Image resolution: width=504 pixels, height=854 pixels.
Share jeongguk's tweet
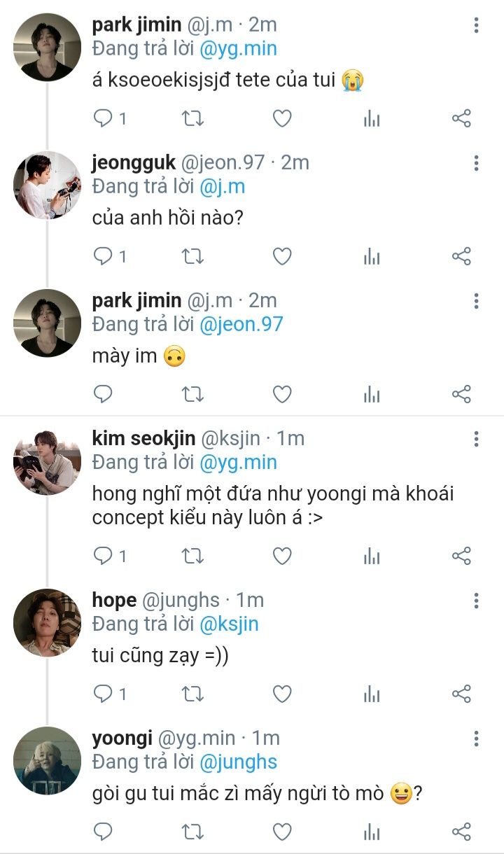[x=461, y=257]
